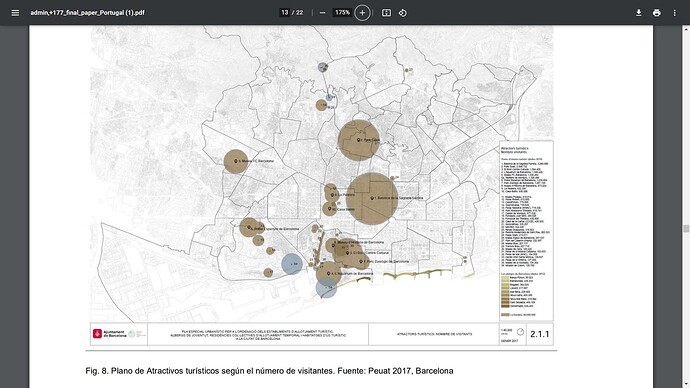Click the 2.1.1 plan number box
Image resolution: width=690 pixels, height=388 pixels.
tap(540, 334)
